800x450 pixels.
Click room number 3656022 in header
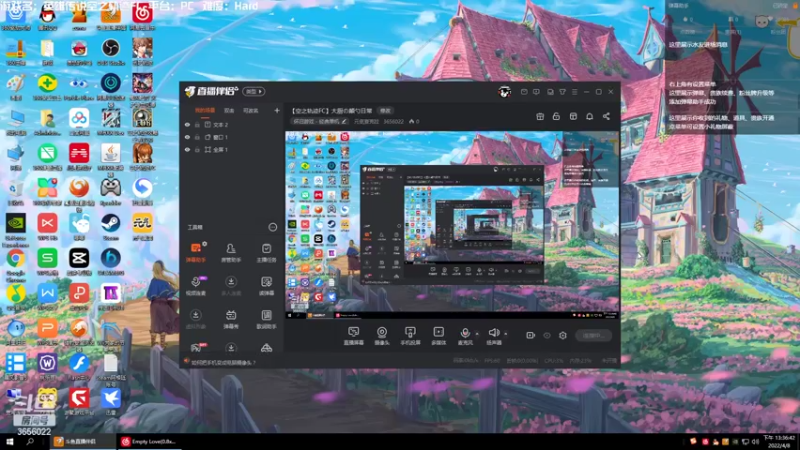coord(393,121)
